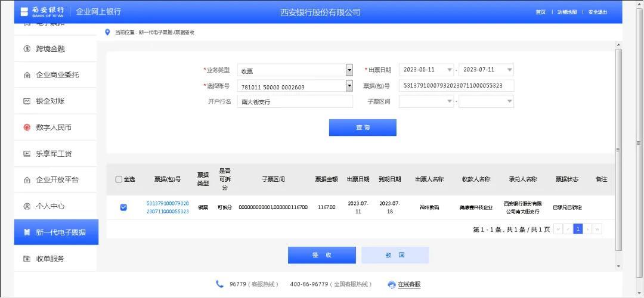
Task: Click the amount cell 1167.00
Action: pos(327,207)
